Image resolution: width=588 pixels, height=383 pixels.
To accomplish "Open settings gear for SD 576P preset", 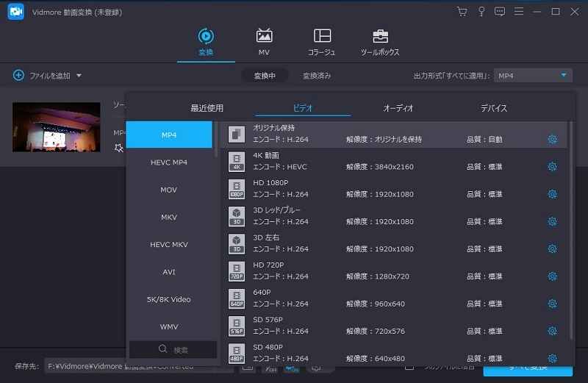I will click(x=552, y=331).
